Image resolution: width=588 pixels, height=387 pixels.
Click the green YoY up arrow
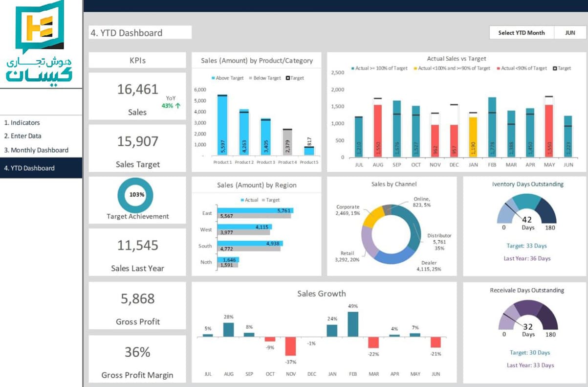tap(177, 106)
